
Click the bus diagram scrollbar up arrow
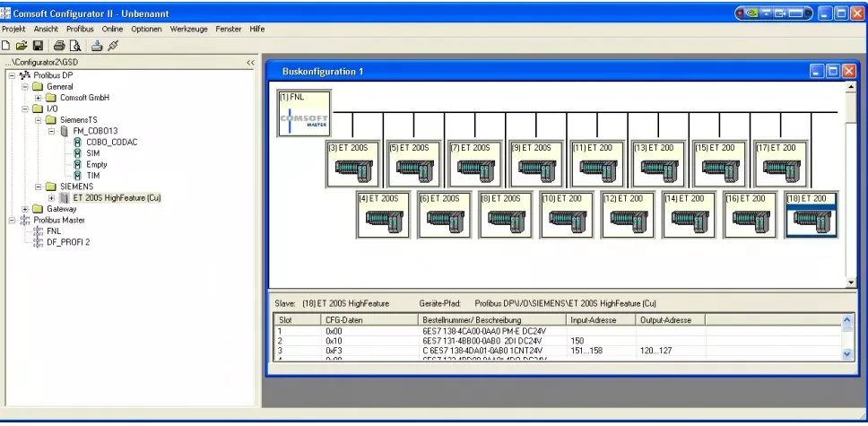[x=851, y=88]
